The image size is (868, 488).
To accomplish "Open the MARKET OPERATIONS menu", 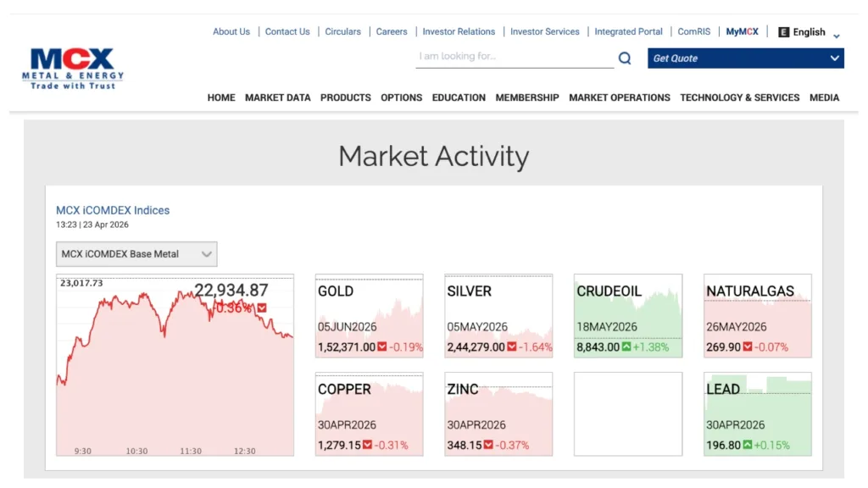I will point(620,98).
